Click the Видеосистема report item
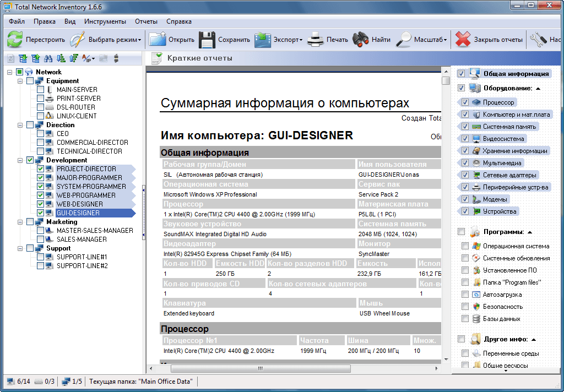 [x=503, y=139]
